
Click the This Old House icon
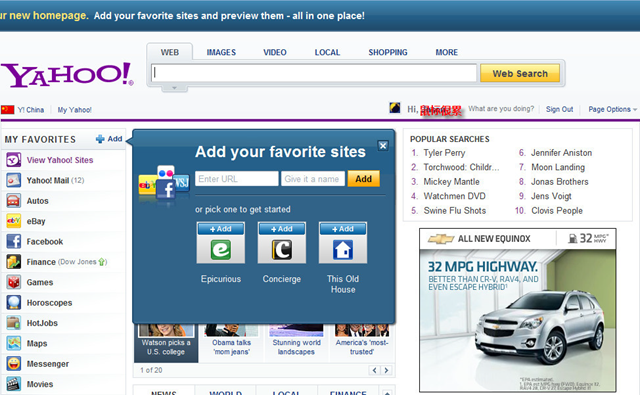343,249
